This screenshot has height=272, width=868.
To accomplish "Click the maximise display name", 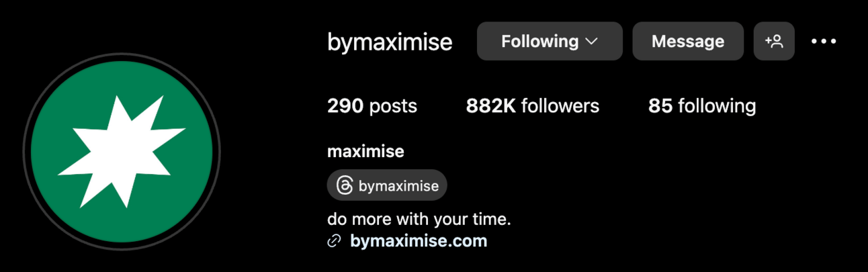I will 365,152.
